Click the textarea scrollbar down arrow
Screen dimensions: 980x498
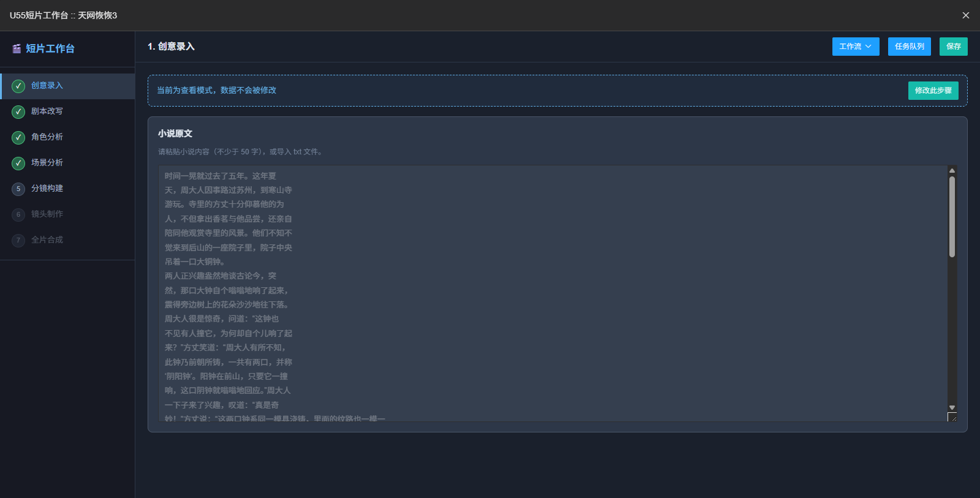pos(952,407)
